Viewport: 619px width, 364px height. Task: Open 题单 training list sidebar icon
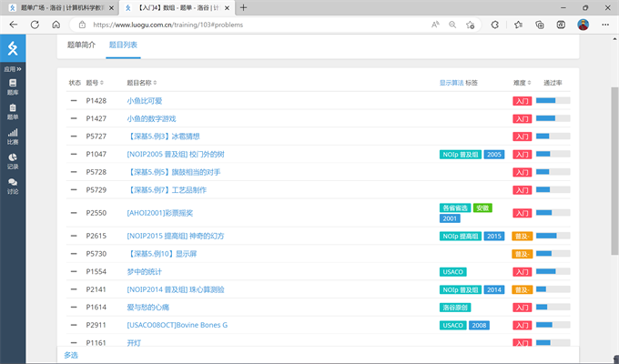(13, 111)
